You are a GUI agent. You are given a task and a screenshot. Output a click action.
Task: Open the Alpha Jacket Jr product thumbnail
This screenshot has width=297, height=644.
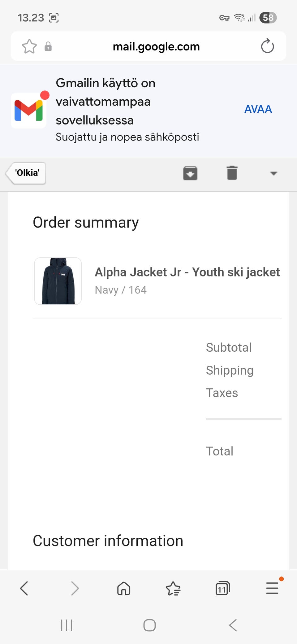pyautogui.click(x=58, y=281)
